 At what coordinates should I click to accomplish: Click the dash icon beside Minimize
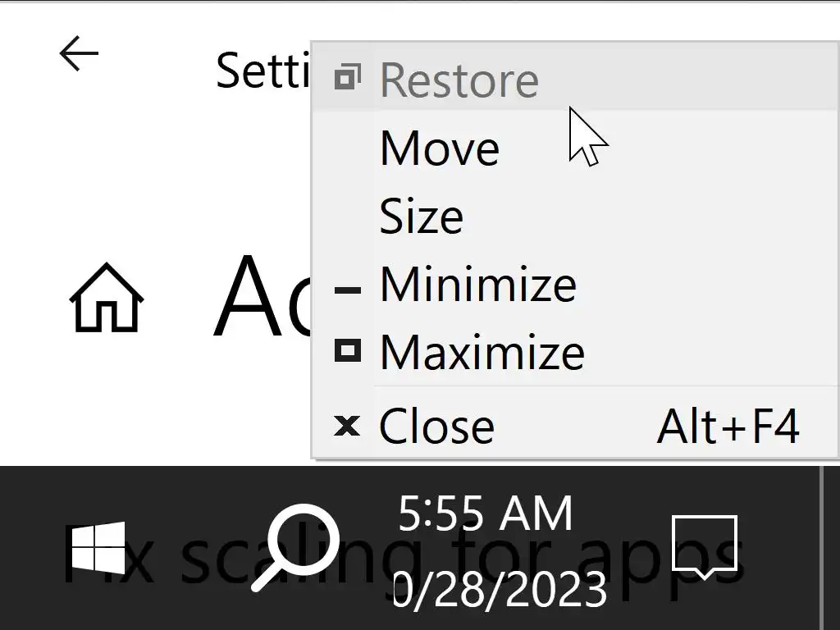pos(348,289)
